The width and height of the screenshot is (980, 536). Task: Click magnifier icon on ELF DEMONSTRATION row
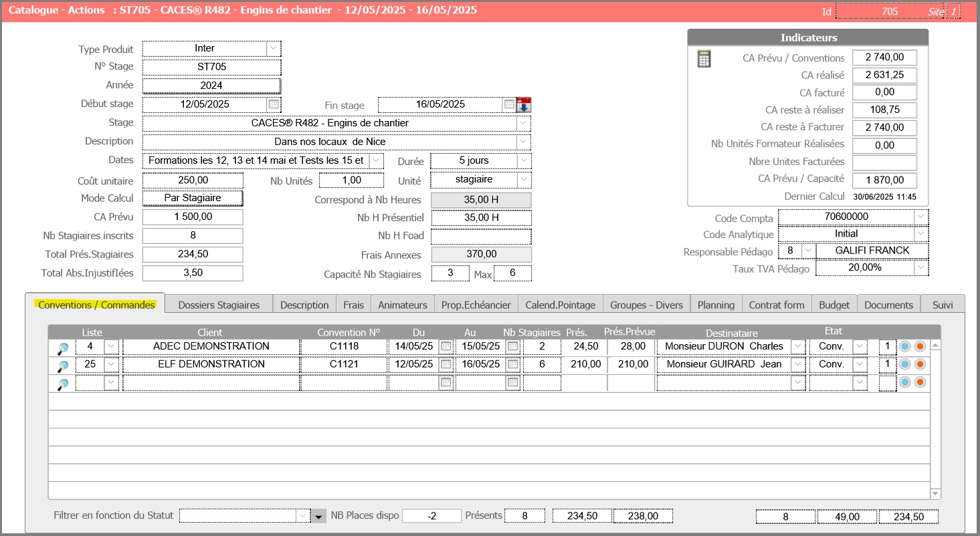(62, 366)
